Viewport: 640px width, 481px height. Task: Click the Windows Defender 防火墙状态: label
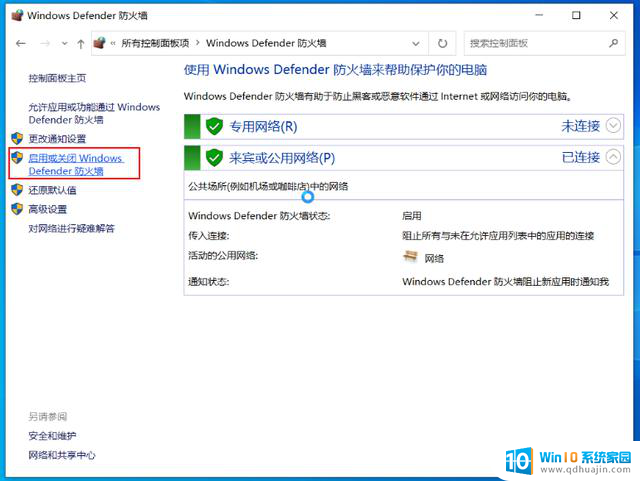pos(259,216)
